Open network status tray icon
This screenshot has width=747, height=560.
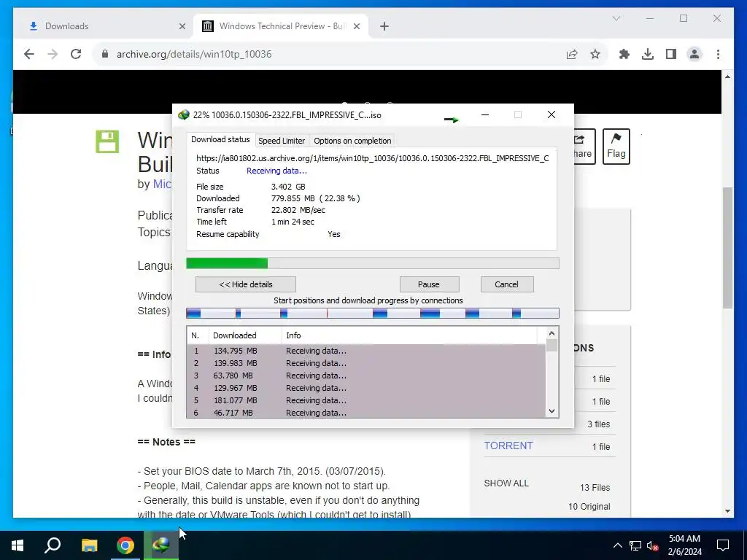pos(635,545)
